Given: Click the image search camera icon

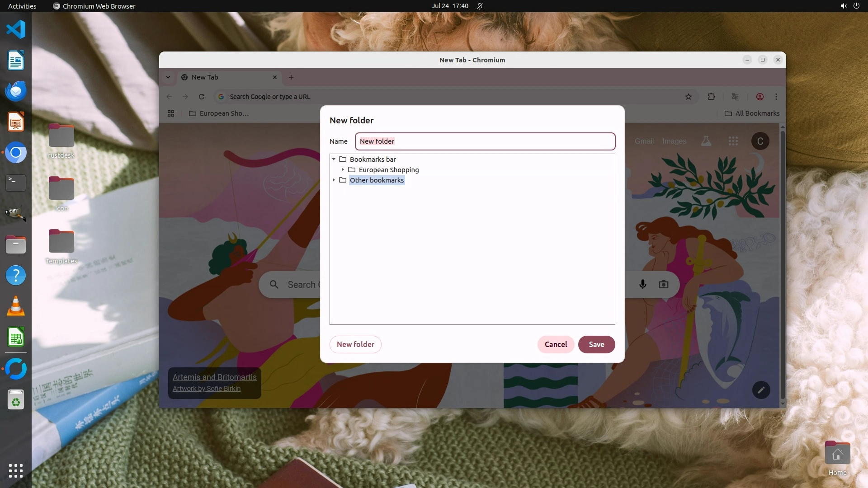Looking at the screenshot, I should tap(663, 284).
